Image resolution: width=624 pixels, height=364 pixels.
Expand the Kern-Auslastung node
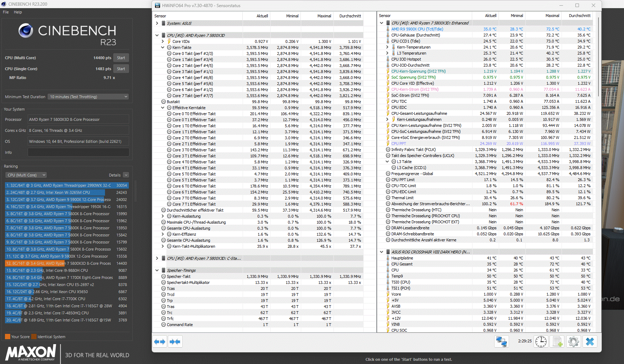tap(162, 216)
